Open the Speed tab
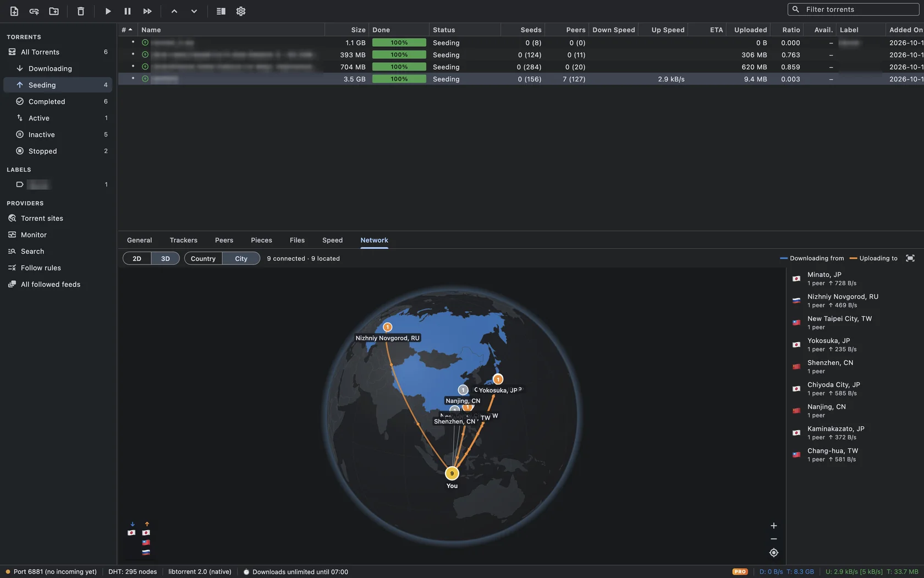Viewport: 924px width, 578px height. [x=332, y=240]
